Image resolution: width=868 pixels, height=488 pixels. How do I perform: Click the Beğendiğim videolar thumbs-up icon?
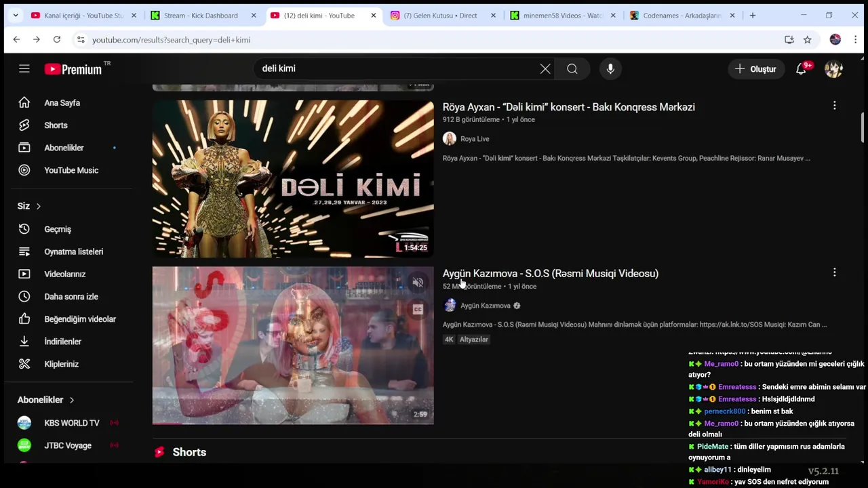[x=24, y=319]
